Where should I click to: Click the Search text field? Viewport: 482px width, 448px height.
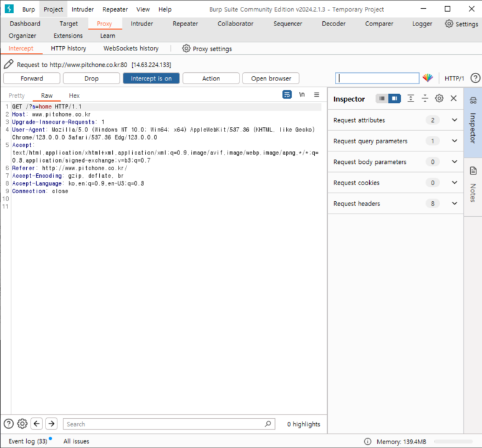169,424
